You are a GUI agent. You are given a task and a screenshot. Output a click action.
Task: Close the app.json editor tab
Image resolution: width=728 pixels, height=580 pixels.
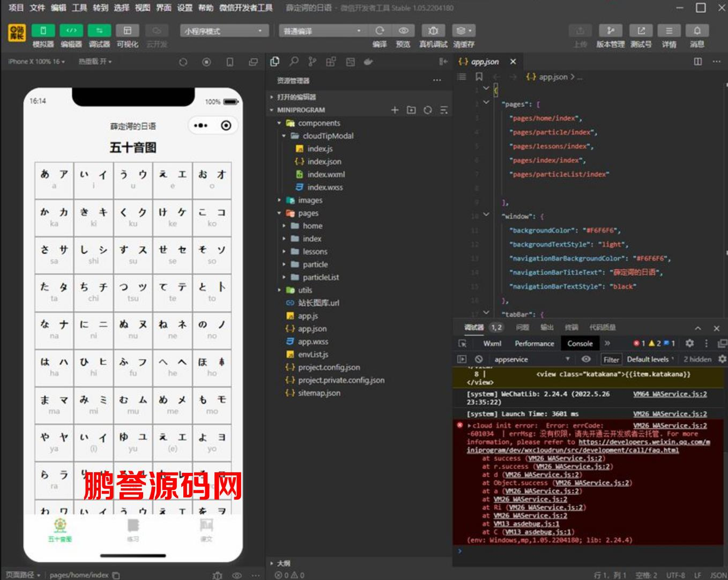coord(513,62)
